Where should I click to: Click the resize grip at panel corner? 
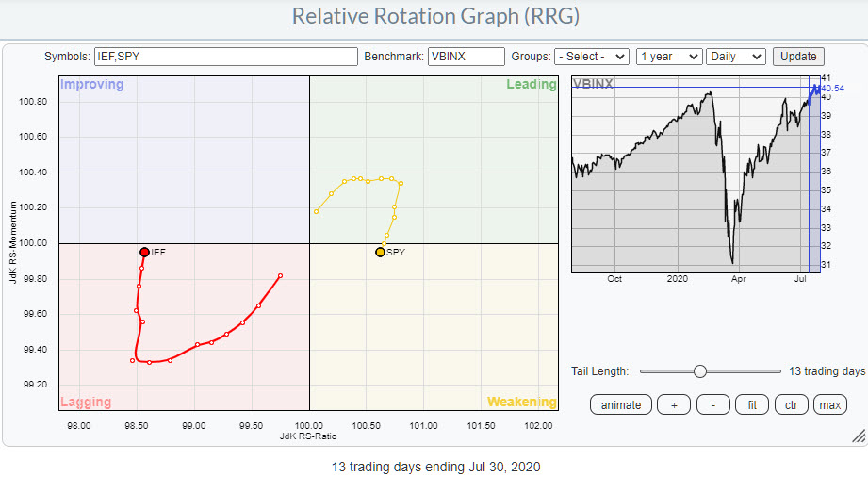tap(858, 436)
